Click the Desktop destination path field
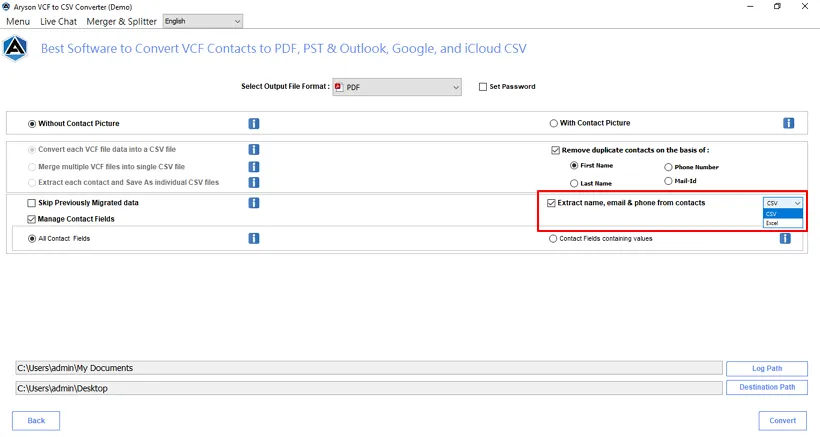The image size is (820, 437). tap(369, 388)
